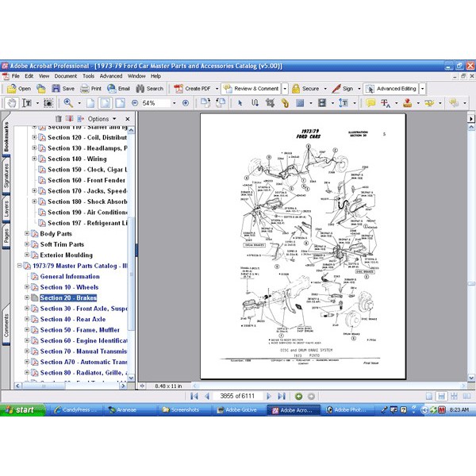Expand Body Parts bookmark
This screenshot has width=476, height=476.
(27, 233)
